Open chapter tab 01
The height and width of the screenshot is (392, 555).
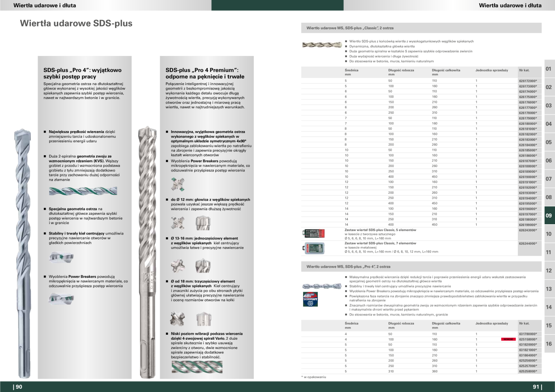click(549, 69)
